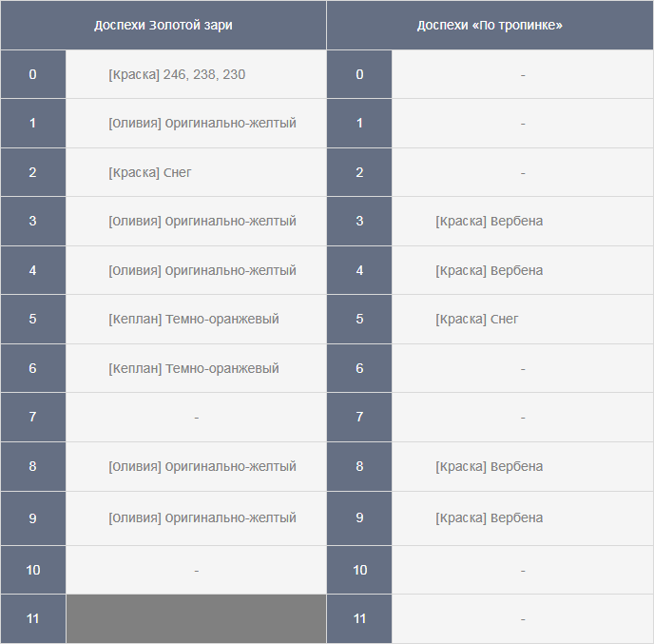Click the Доспехи «По тропинке» header
Image resolution: width=654 pixels, height=644 pixels.
click(490, 25)
